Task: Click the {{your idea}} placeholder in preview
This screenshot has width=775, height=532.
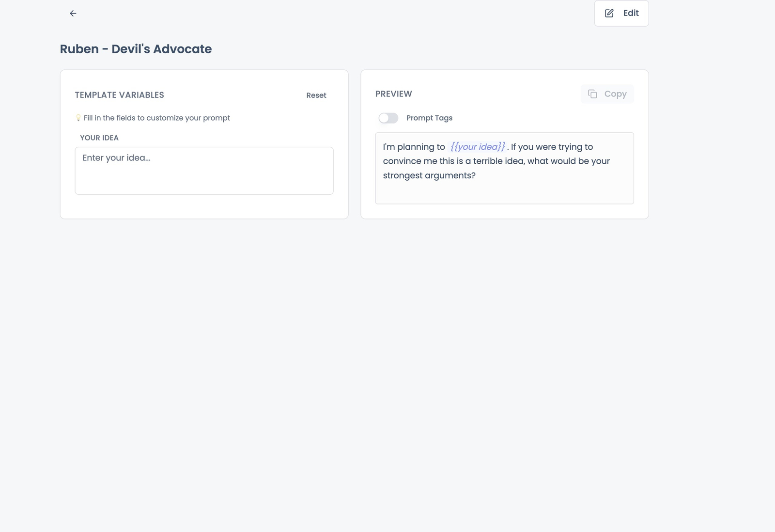Action: 478,147
